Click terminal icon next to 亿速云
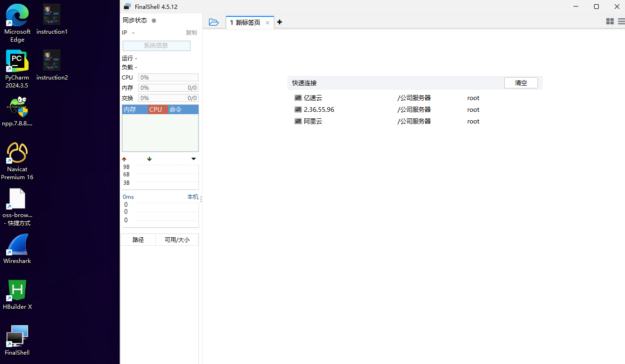The height and width of the screenshot is (364, 625). pyautogui.click(x=298, y=98)
